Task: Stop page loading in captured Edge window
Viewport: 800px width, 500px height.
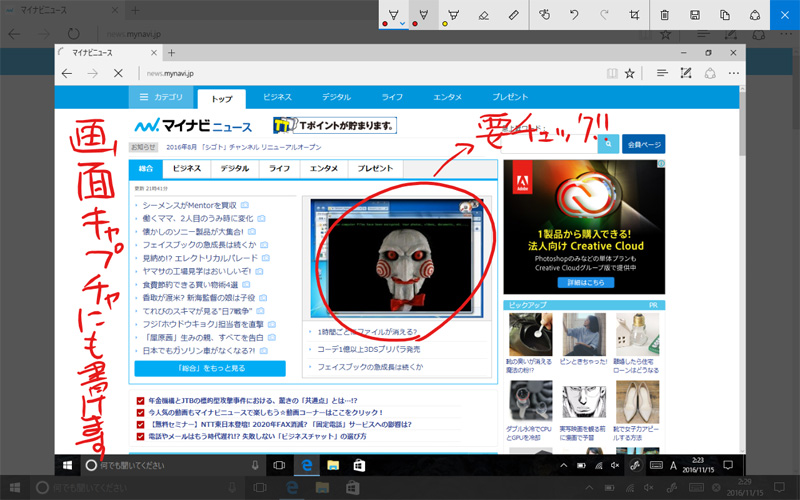Action: coord(118,73)
